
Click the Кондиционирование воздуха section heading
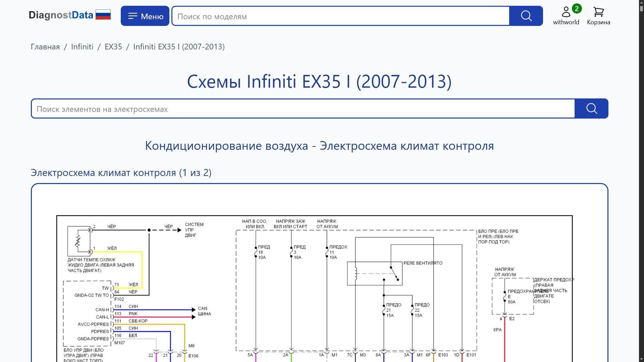coord(319,146)
